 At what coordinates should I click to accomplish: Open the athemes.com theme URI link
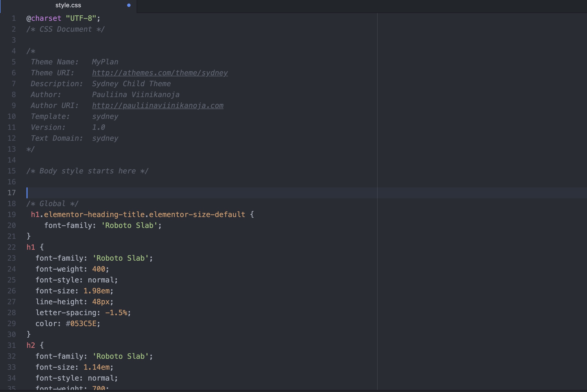click(x=160, y=73)
